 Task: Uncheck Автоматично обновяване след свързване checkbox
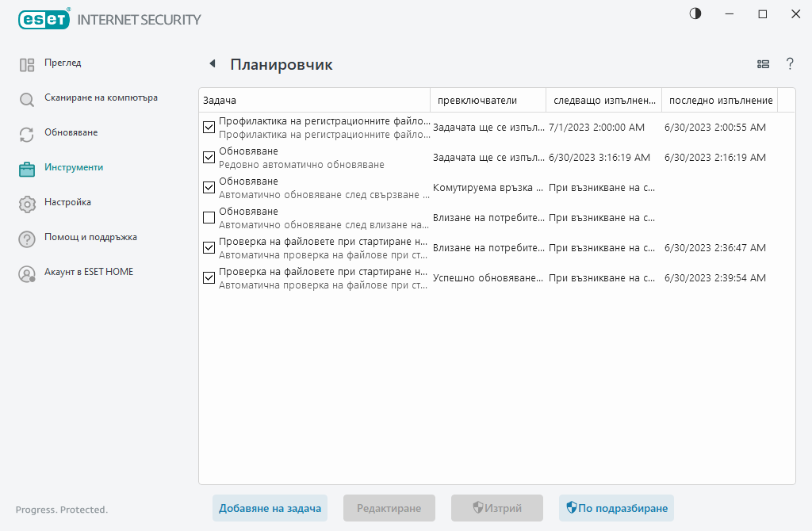pos(209,187)
